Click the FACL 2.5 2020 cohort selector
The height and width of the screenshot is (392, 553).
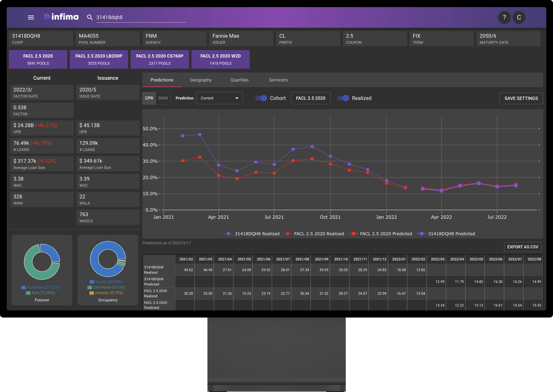click(x=310, y=98)
